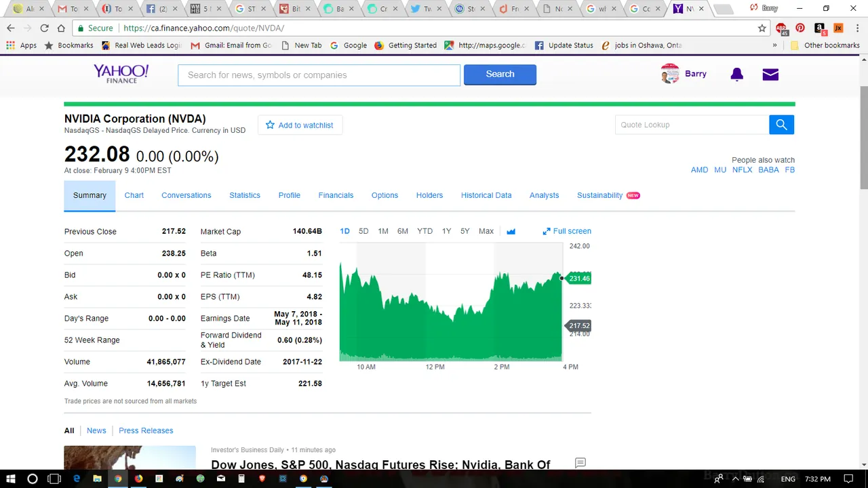Open the Sustainability tab
Viewport: 868px width, 488px height.
click(x=599, y=195)
